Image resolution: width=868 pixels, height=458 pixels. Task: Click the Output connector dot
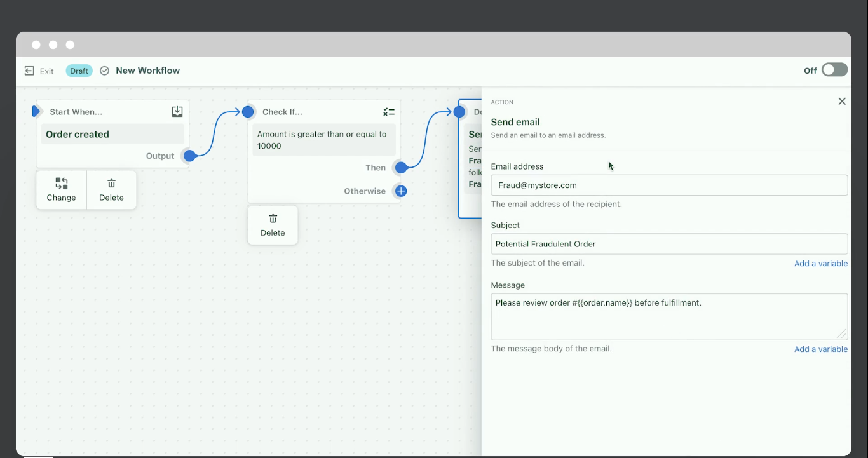(x=189, y=156)
